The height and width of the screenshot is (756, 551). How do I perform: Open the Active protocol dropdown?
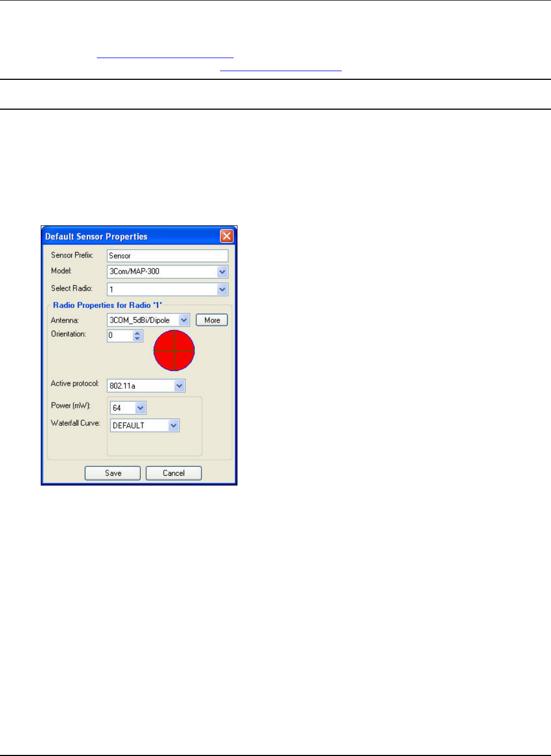pyautogui.click(x=179, y=386)
